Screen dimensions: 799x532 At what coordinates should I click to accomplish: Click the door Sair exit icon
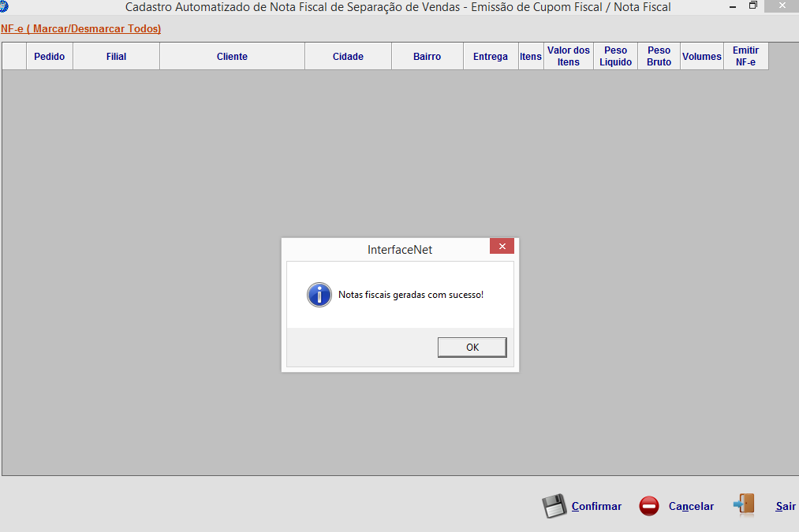(x=744, y=504)
